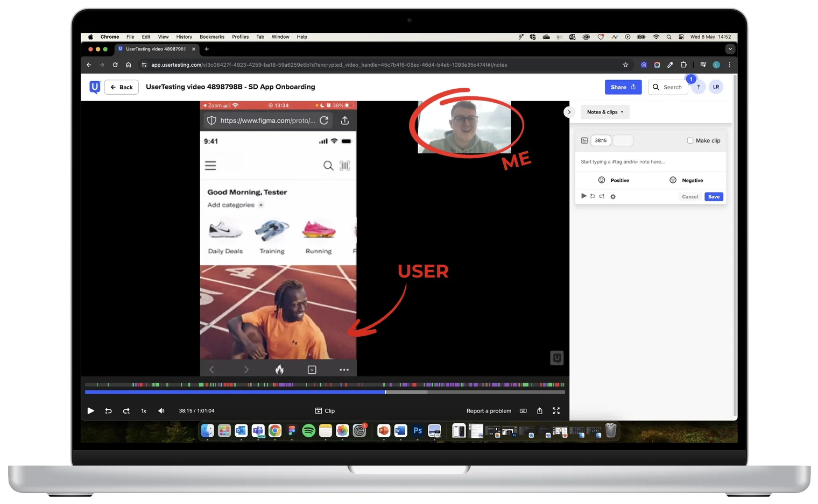Play the video in the main player
The width and height of the screenshot is (818, 504).
pos(90,411)
